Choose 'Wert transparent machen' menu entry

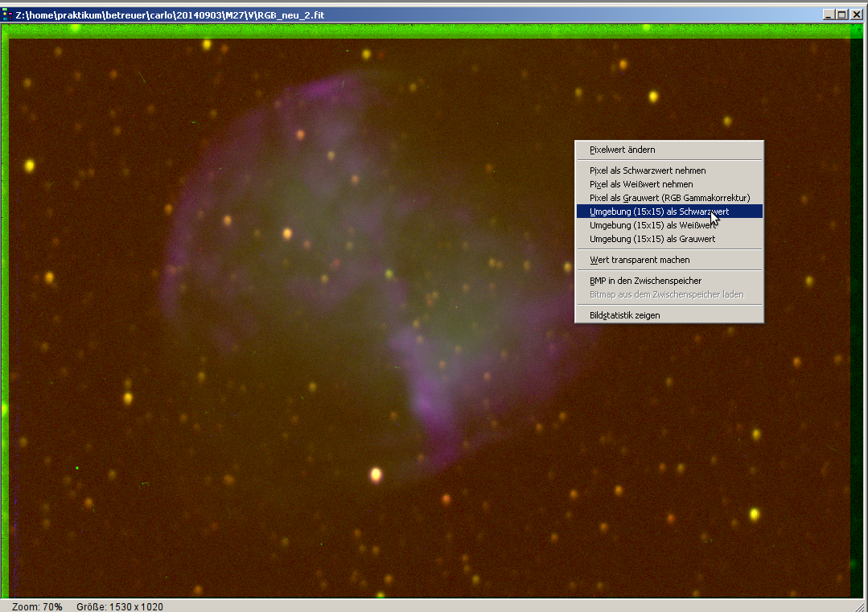click(x=640, y=260)
